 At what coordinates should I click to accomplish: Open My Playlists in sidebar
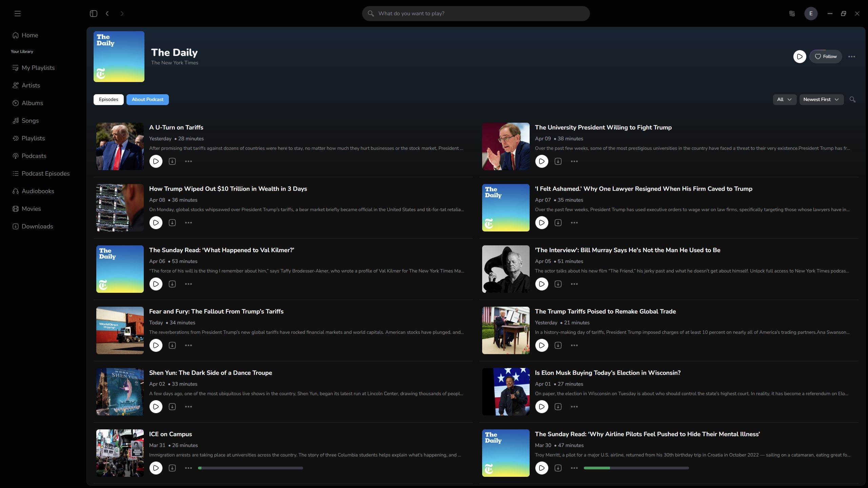tap(34, 68)
